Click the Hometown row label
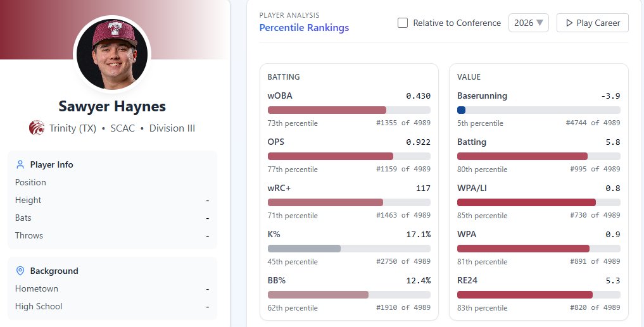The height and width of the screenshot is (327, 644). click(x=37, y=289)
